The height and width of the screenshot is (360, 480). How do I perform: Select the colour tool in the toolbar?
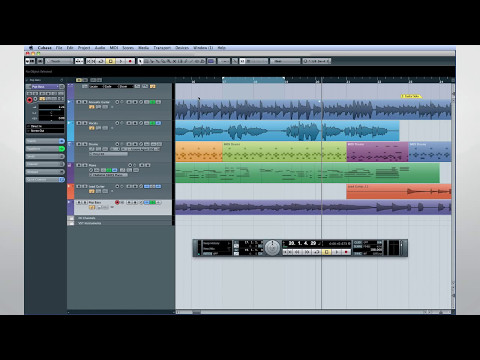pyautogui.click(x=211, y=61)
